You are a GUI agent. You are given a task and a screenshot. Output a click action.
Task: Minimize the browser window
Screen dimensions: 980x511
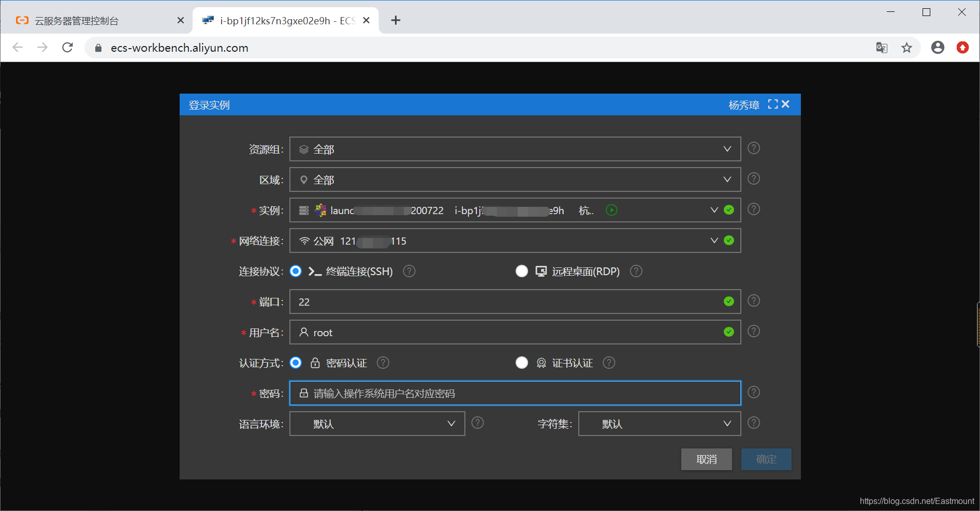[x=891, y=12]
